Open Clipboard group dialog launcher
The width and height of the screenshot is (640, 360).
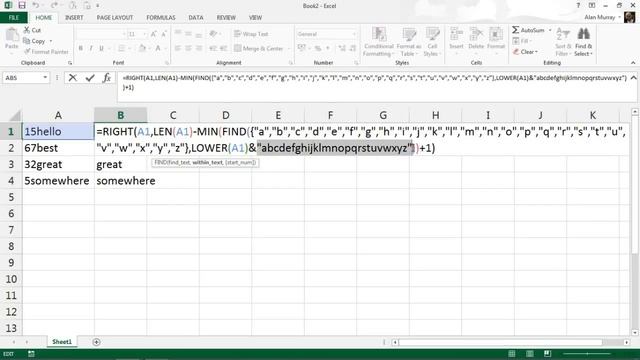(70, 63)
